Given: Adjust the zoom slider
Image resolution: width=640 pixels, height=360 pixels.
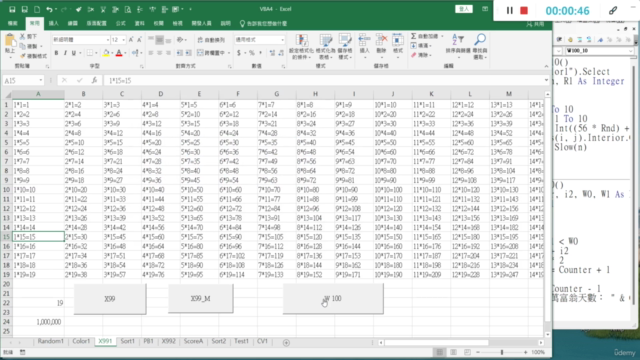Looking at the screenshot, I should (502, 352).
